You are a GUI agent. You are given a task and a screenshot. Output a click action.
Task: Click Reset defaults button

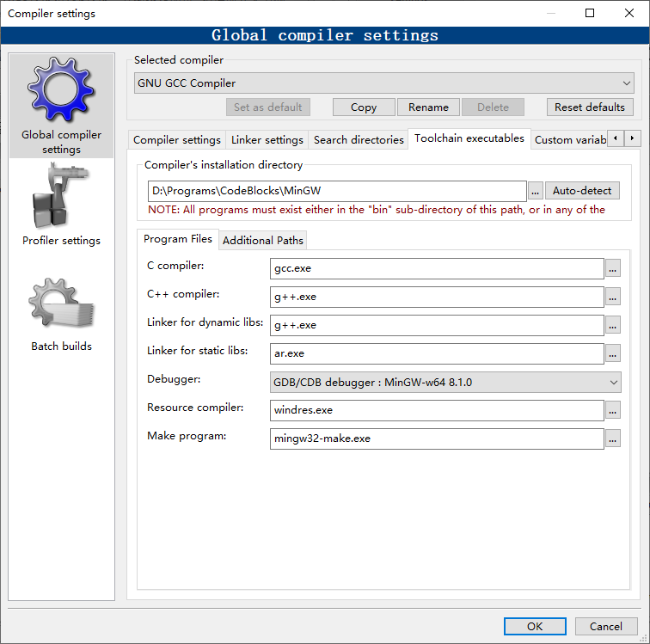pos(590,107)
